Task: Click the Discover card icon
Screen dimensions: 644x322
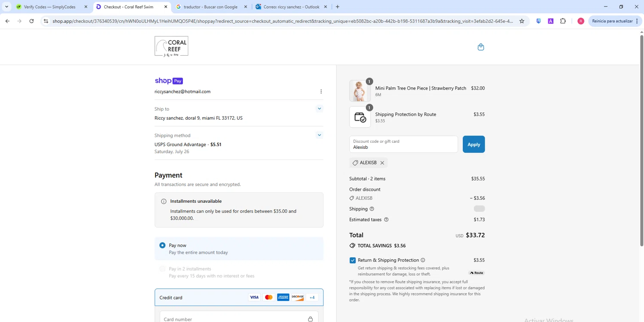Action: (x=298, y=298)
